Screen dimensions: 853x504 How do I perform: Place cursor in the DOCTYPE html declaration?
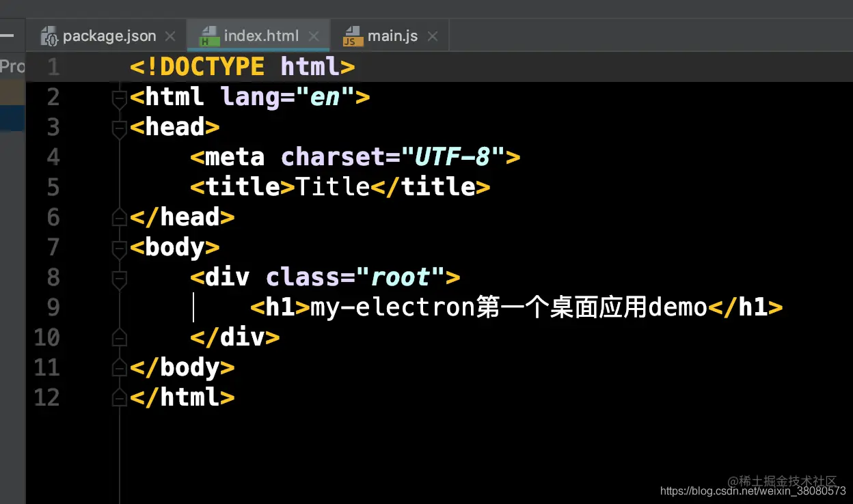tap(243, 67)
